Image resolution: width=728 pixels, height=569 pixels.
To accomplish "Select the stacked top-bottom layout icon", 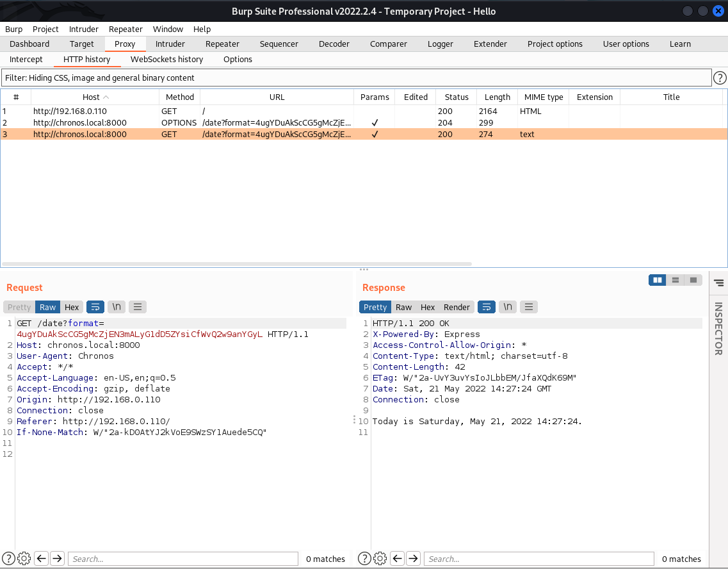I will coord(675,280).
